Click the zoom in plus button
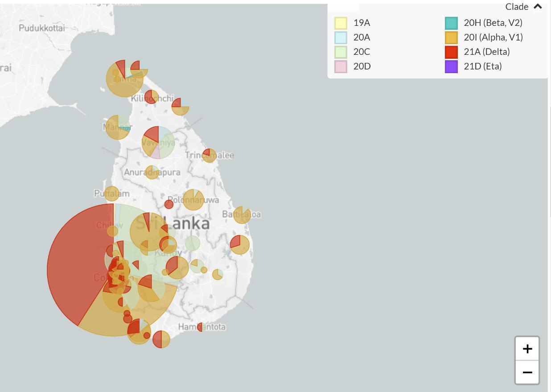Image resolution: width=551 pixels, height=392 pixels. tap(527, 348)
